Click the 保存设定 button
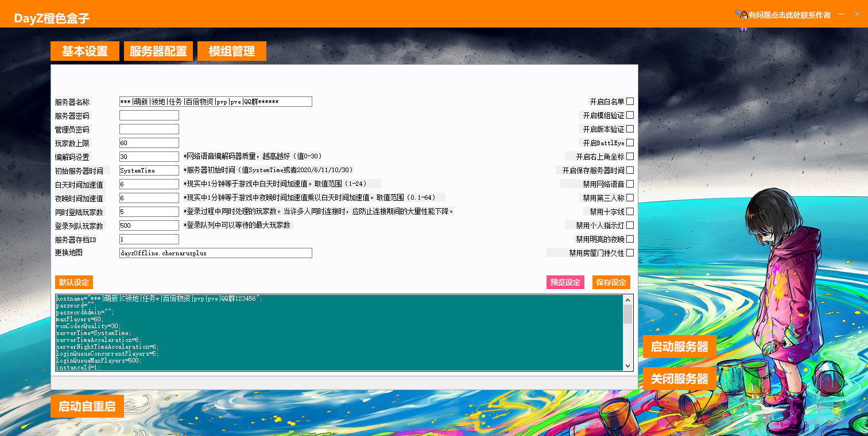This screenshot has height=436, width=868. [611, 282]
